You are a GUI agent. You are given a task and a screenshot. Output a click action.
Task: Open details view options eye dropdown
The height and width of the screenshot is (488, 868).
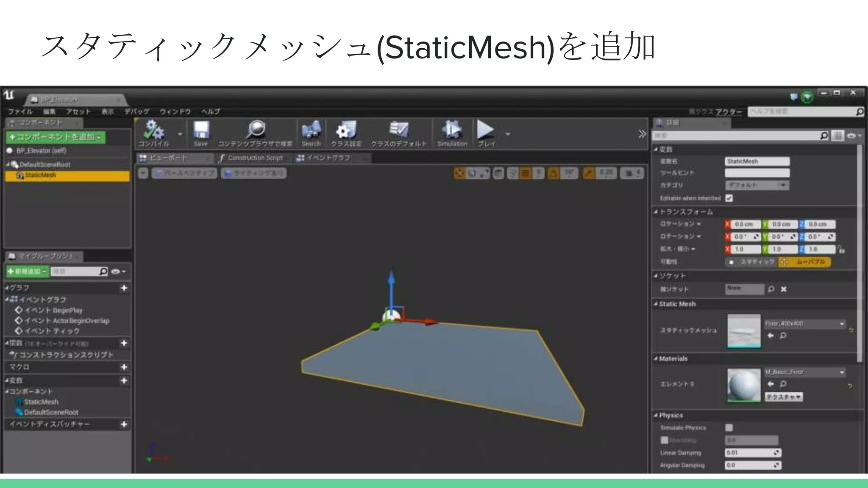pos(853,136)
